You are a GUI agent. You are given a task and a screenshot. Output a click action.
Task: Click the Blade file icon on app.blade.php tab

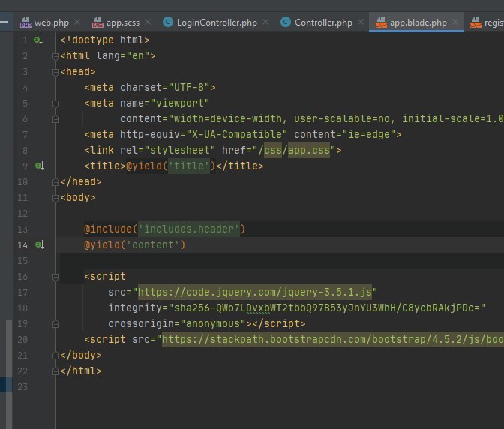tap(381, 22)
